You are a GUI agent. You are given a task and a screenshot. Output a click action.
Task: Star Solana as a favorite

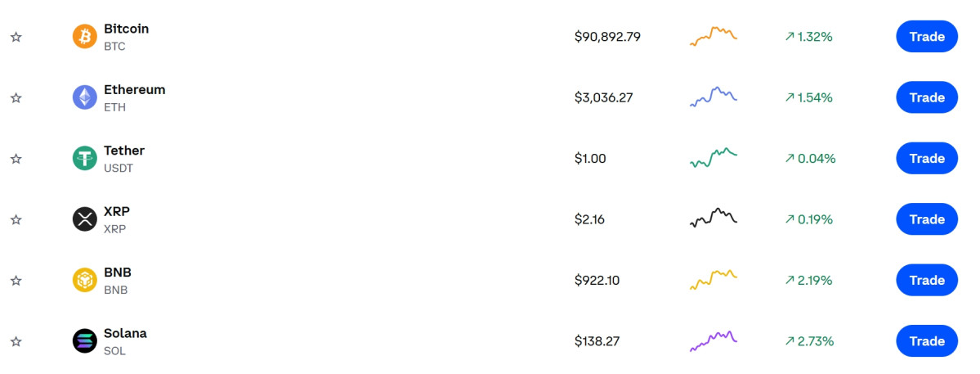tap(16, 341)
